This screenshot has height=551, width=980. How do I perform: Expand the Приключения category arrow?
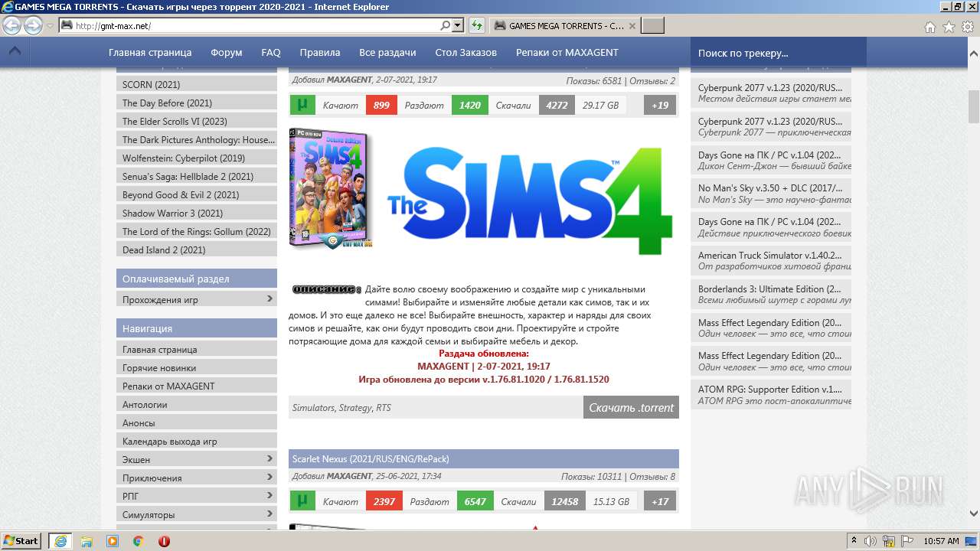pyautogui.click(x=269, y=477)
